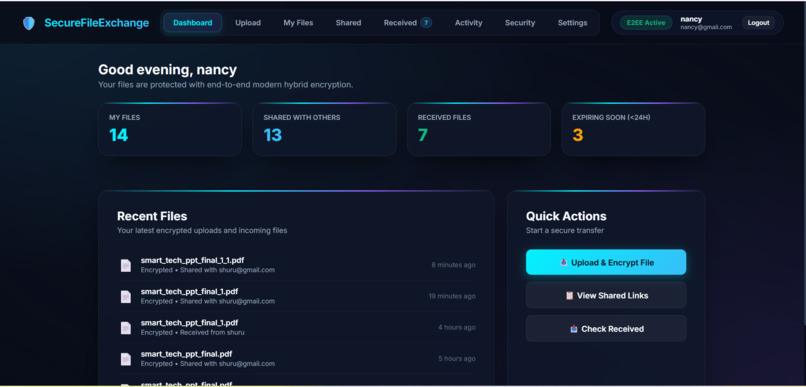
Task: Click the Upload & Encrypt File button
Action: [606, 263]
